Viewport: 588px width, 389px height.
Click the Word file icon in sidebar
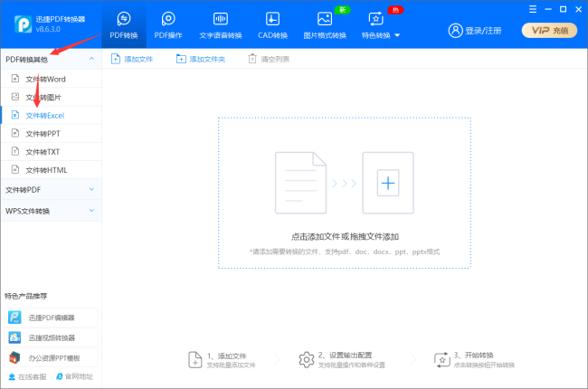tap(15, 79)
